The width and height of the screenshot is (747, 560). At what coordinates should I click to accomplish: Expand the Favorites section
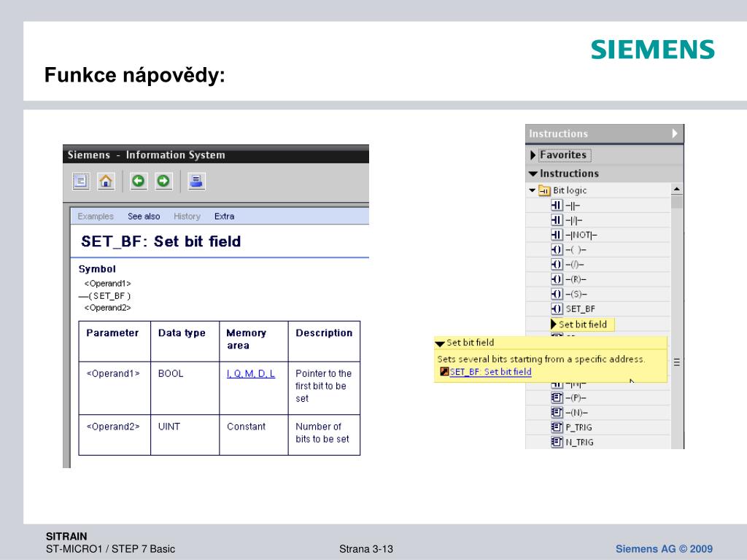click(x=533, y=155)
